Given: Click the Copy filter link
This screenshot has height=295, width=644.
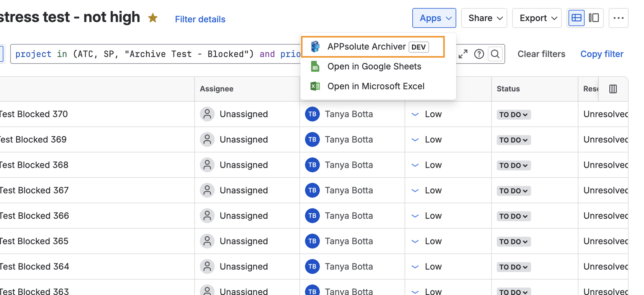Looking at the screenshot, I should tap(602, 54).
